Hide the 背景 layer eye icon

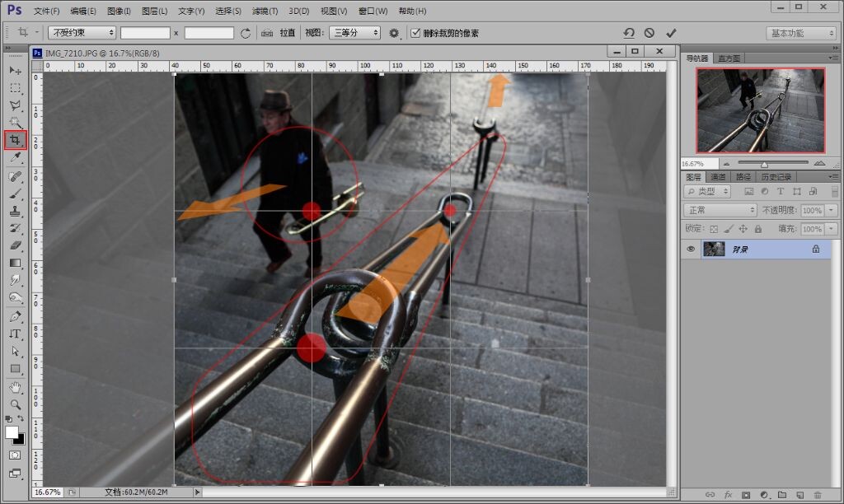[692, 249]
